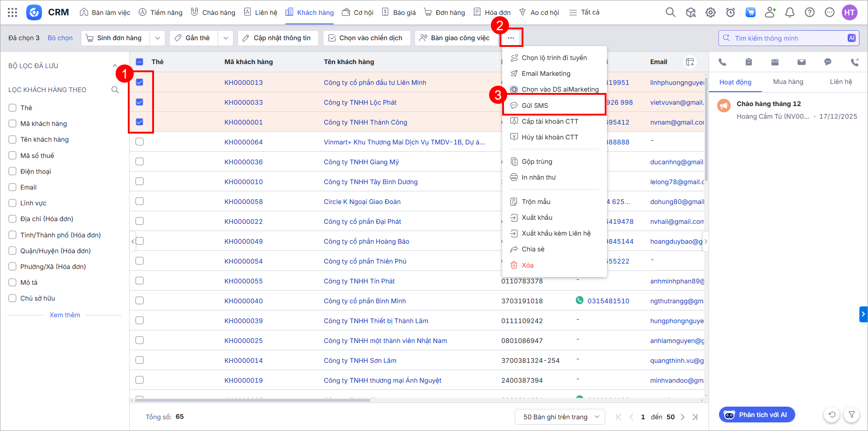
Task: Expand the Sinh đơn hàng dropdown arrow
Action: (157, 38)
